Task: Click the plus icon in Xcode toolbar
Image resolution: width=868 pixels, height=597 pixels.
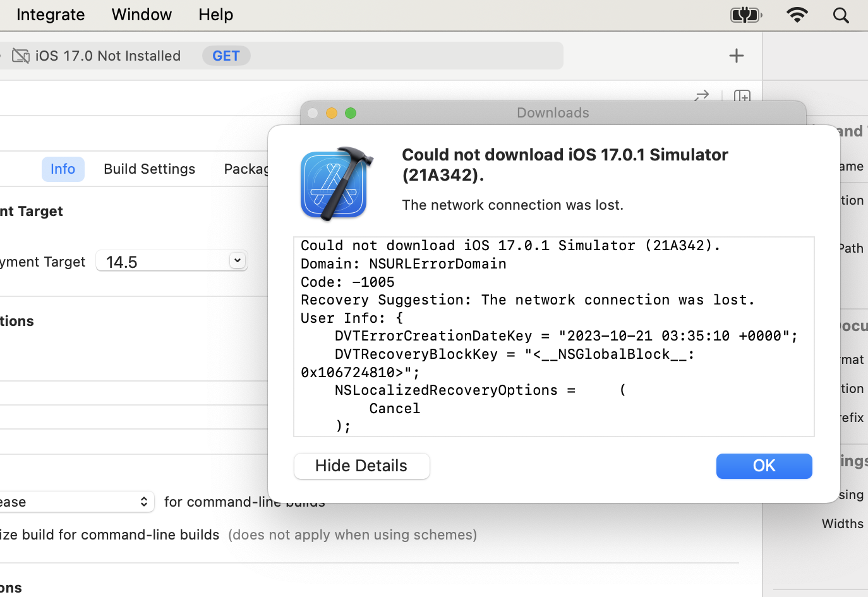Action: pos(736,56)
